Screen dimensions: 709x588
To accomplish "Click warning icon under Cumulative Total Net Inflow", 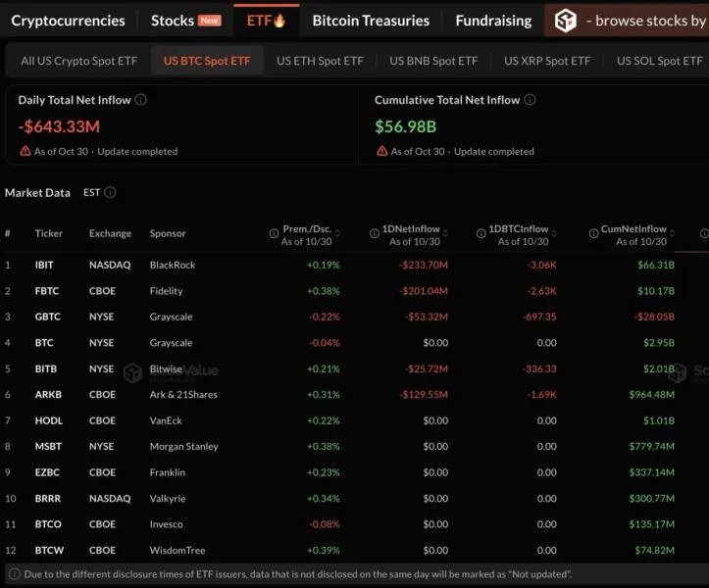I will (x=382, y=151).
